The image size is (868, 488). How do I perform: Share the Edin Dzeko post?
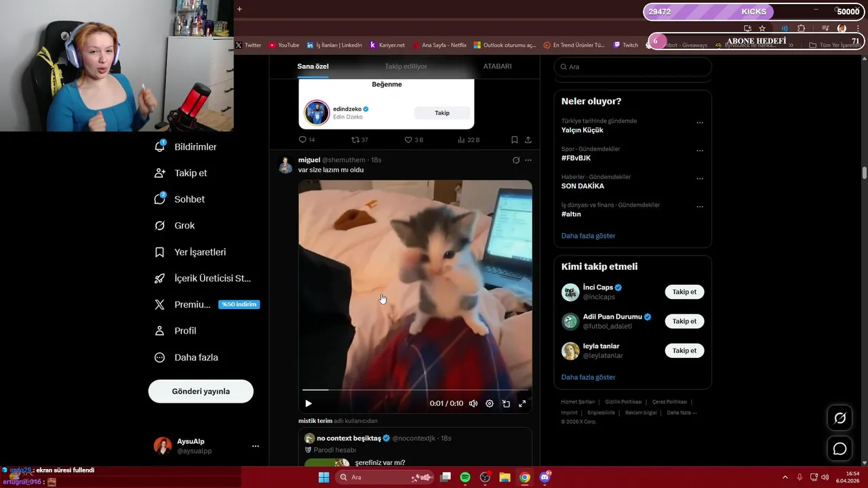point(528,140)
